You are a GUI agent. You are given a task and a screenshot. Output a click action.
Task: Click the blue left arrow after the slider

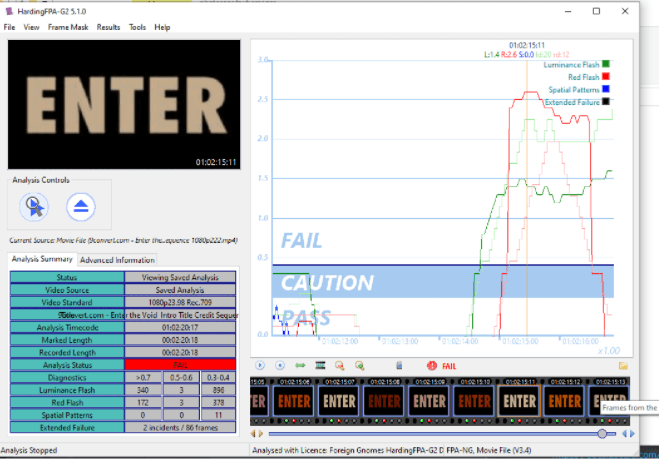[624, 434]
